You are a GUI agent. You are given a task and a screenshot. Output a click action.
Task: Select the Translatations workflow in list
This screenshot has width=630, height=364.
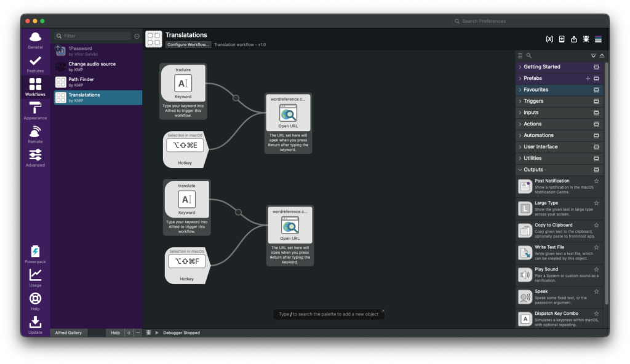98,98
